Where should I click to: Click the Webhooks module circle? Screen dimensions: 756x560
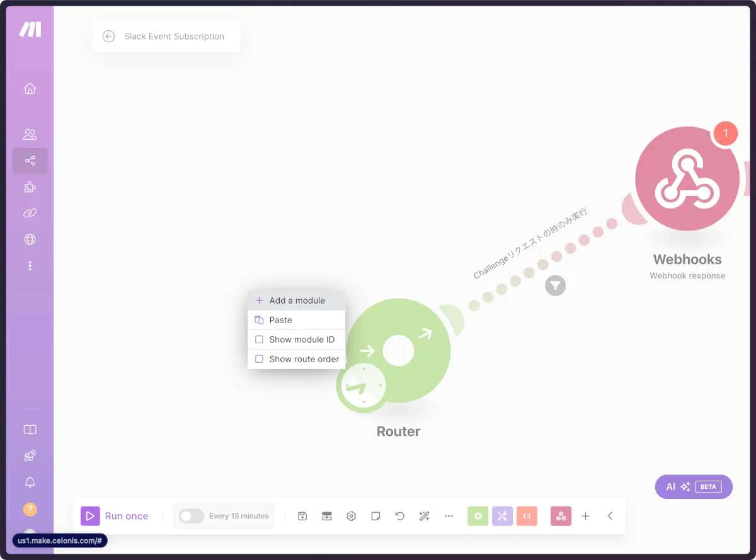click(x=687, y=180)
